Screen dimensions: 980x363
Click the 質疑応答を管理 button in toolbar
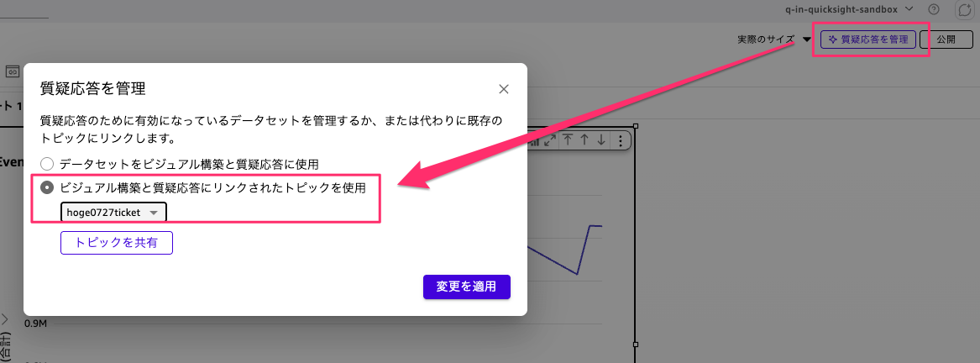pyautogui.click(x=868, y=39)
